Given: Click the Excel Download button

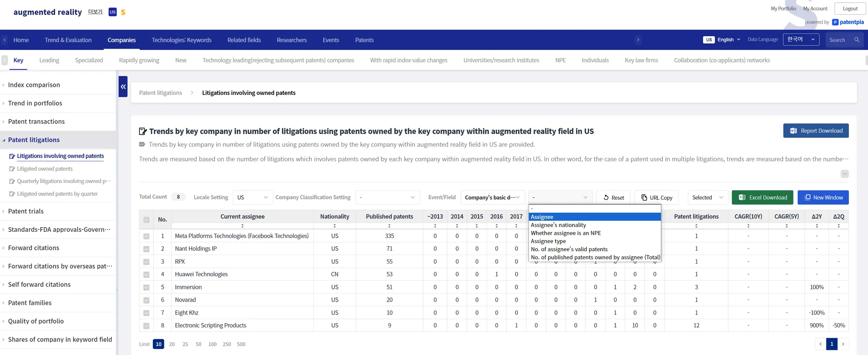Looking at the screenshot, I should 762,197.
